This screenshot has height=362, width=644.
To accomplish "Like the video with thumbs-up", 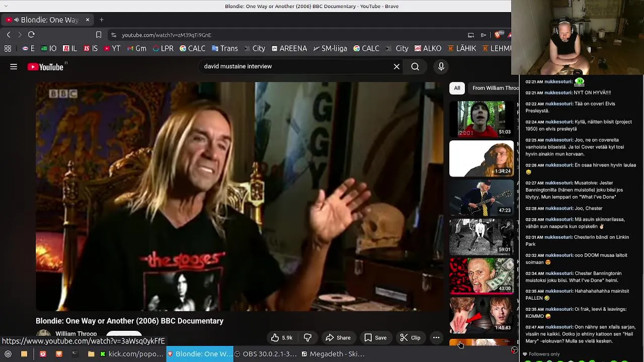I will tap(282, 338).
